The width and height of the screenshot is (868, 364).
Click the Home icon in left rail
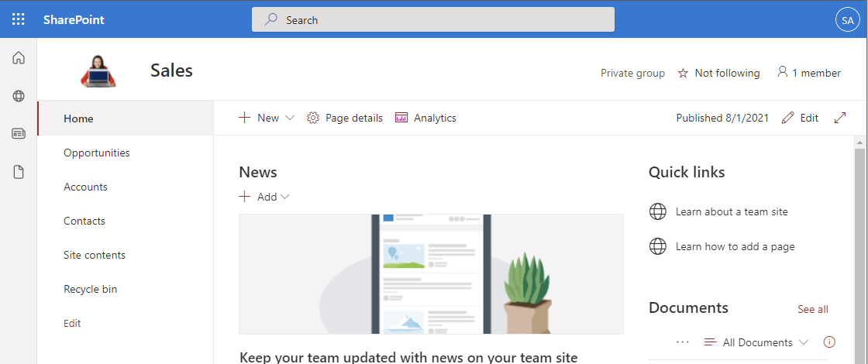19,58
